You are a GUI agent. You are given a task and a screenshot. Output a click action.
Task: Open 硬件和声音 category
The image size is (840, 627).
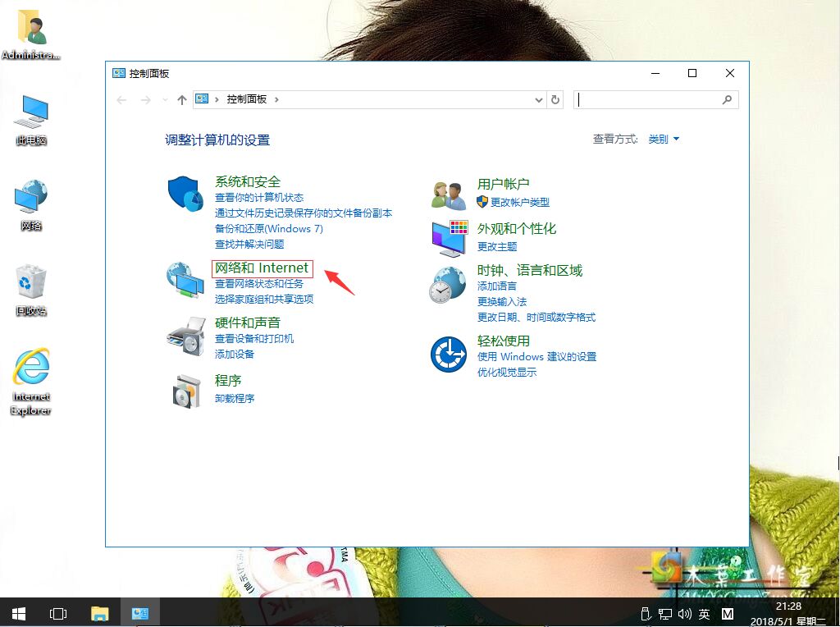point(248,323)
